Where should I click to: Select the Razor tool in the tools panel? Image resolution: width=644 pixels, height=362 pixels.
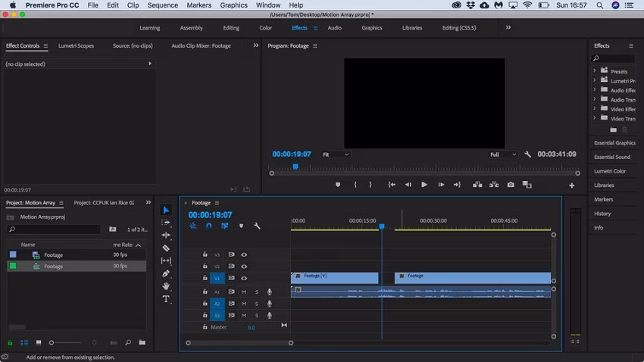coord(166,248)
